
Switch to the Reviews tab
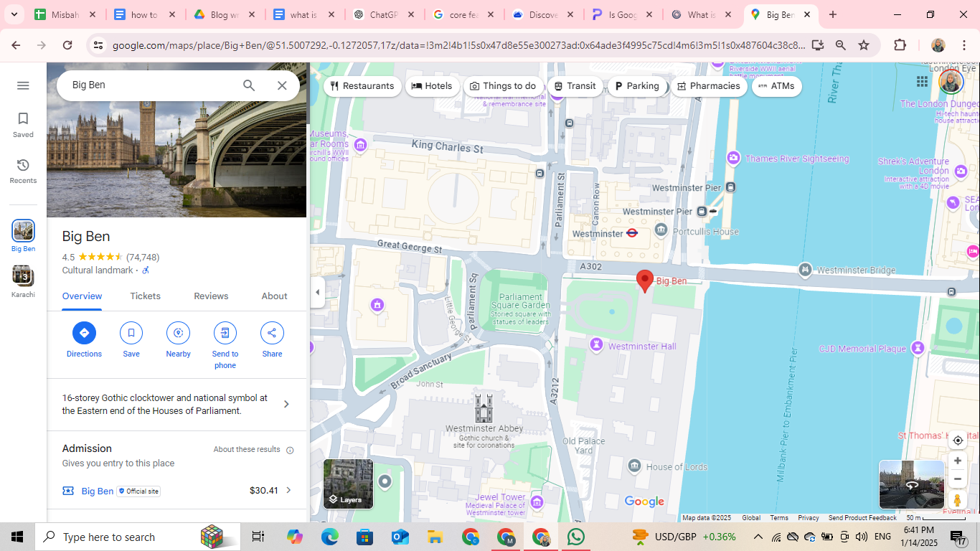(x=211, y=296)
